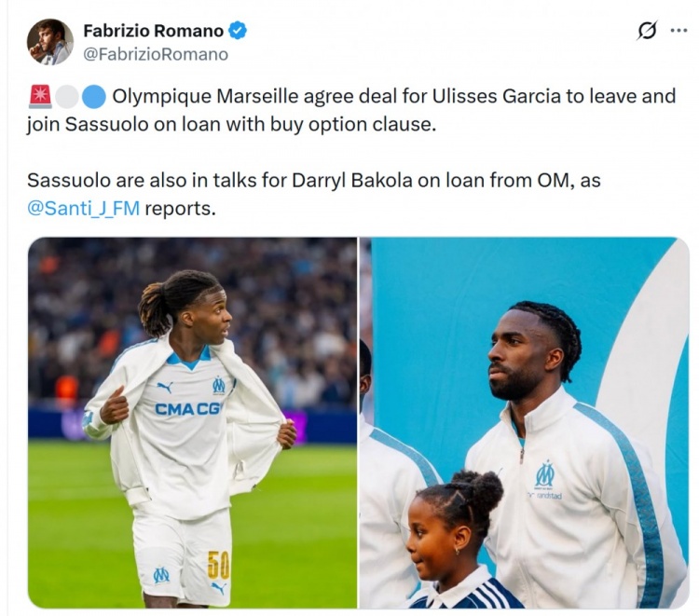Open the @FabrizioRomano handle
699x616 pixels.
[x=156, y=54]
